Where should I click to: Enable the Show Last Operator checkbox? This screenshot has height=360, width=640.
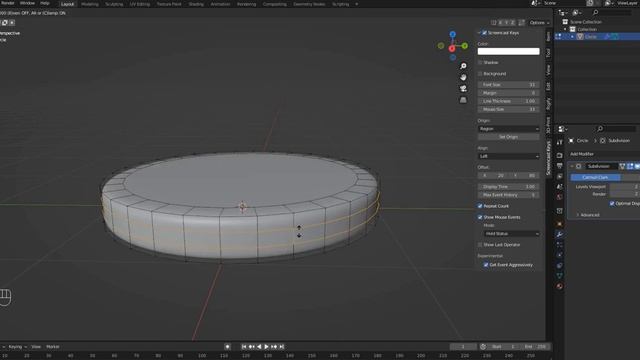pos(480,245)
